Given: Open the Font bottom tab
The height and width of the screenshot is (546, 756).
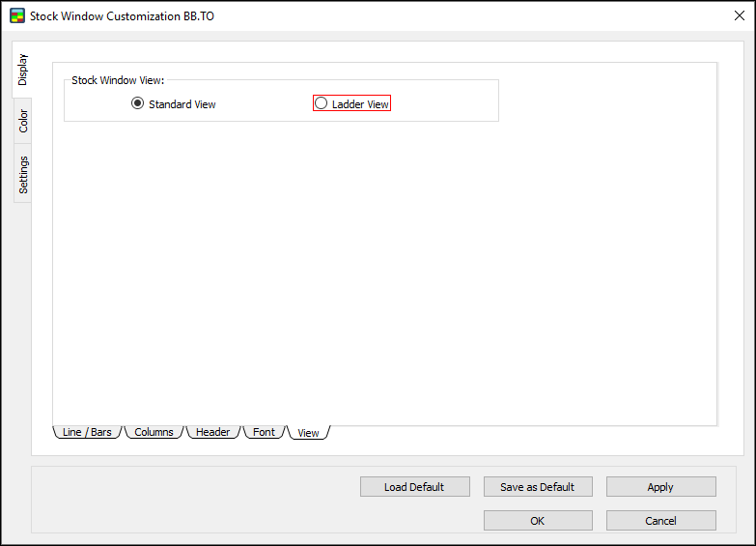Looking at the screenshot, I should tap(264, 432).
